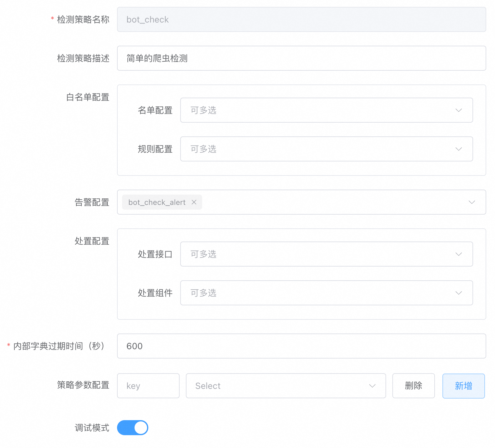This screenshot has height=448, width=495.
Task: Focus the 检测策略描述 text field
Action: 301,59
